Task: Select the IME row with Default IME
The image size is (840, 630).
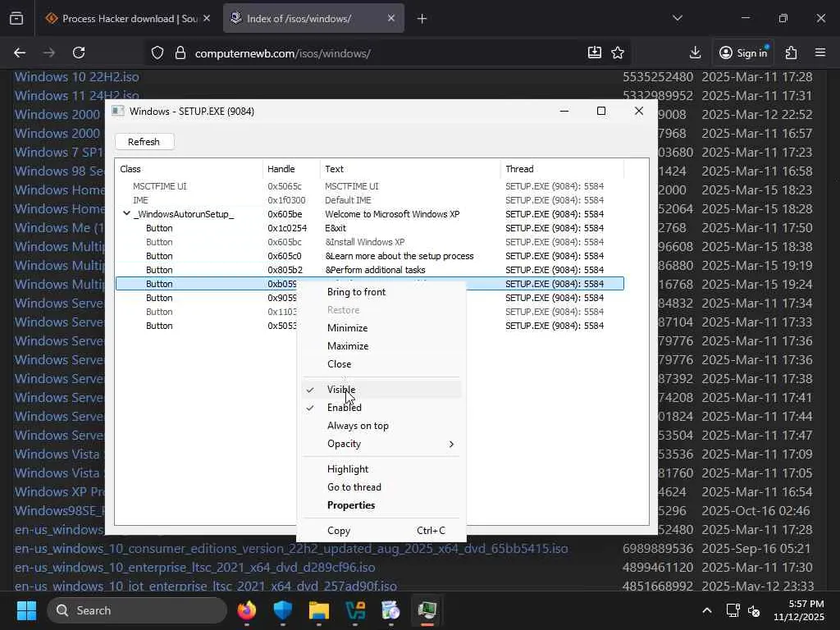Action: [370, 200]
